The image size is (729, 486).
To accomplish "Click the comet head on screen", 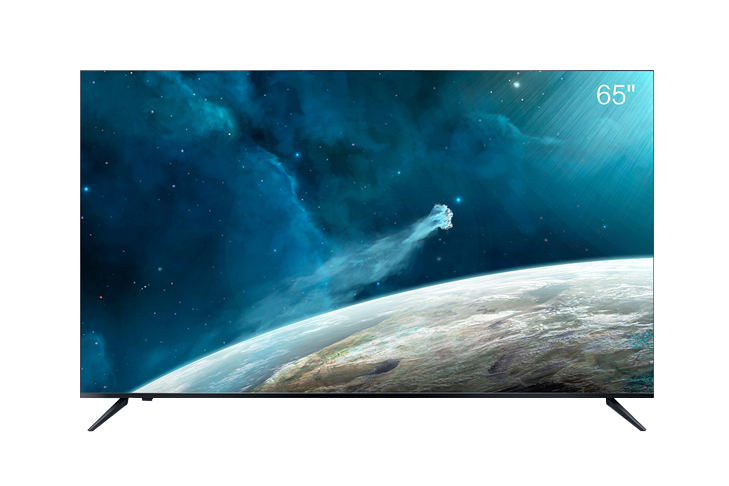I will tap(442, 217).
